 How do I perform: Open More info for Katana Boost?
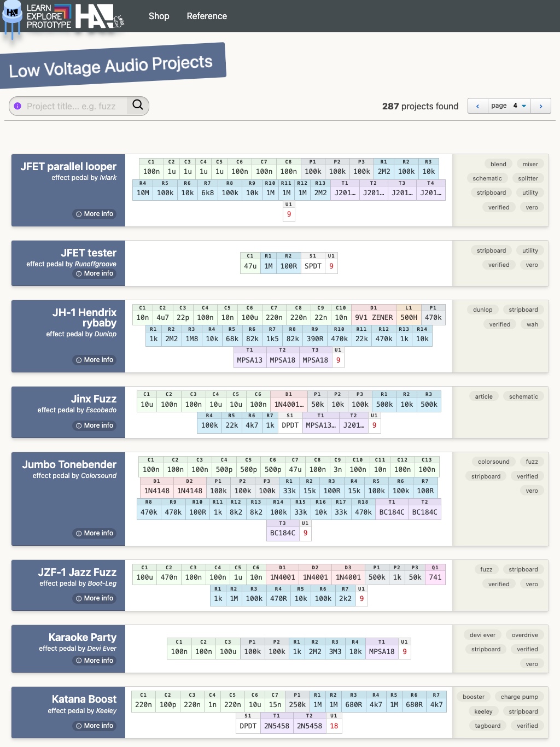pyautogui.click(x=95, y=726)
